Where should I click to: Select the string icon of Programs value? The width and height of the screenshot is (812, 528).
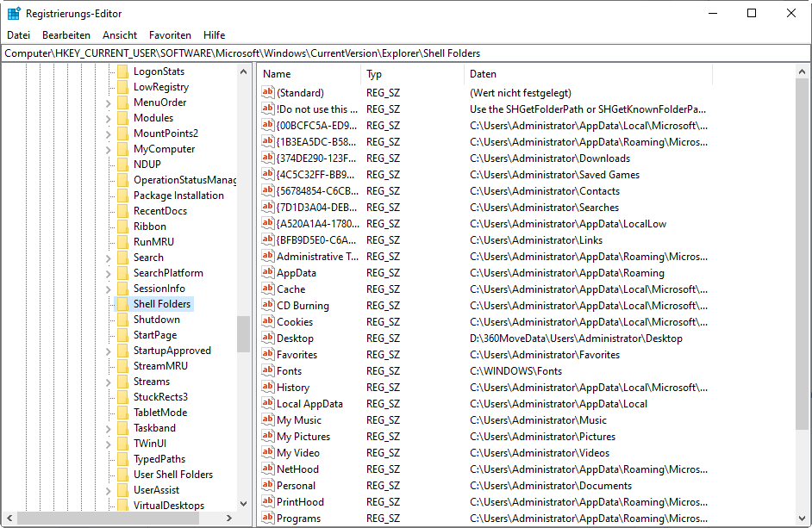click(268, 519)
